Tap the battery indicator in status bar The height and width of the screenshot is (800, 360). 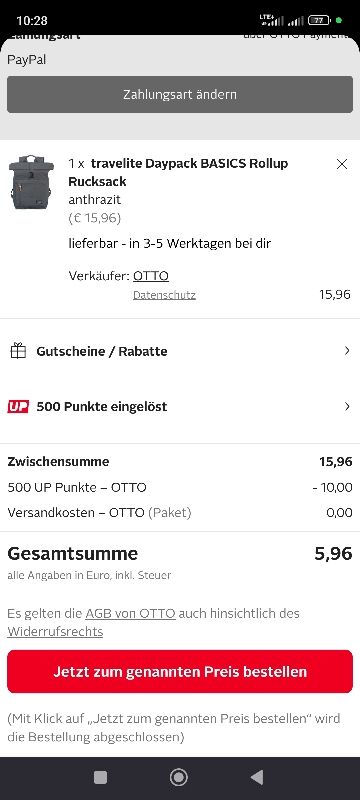click(319, 20)
